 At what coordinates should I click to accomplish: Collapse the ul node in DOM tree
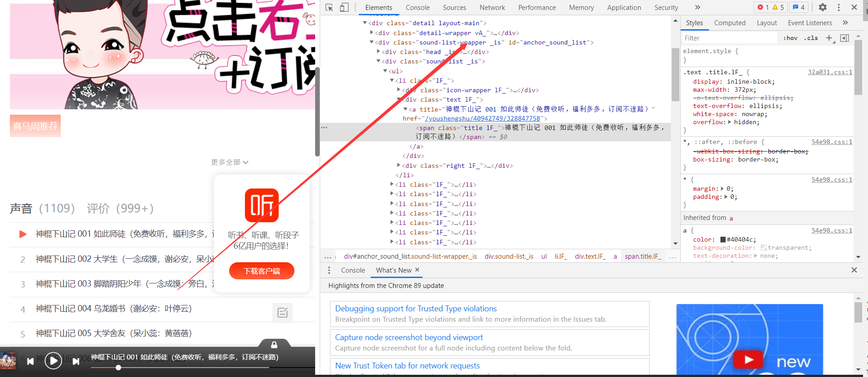(x=385, y=71)
